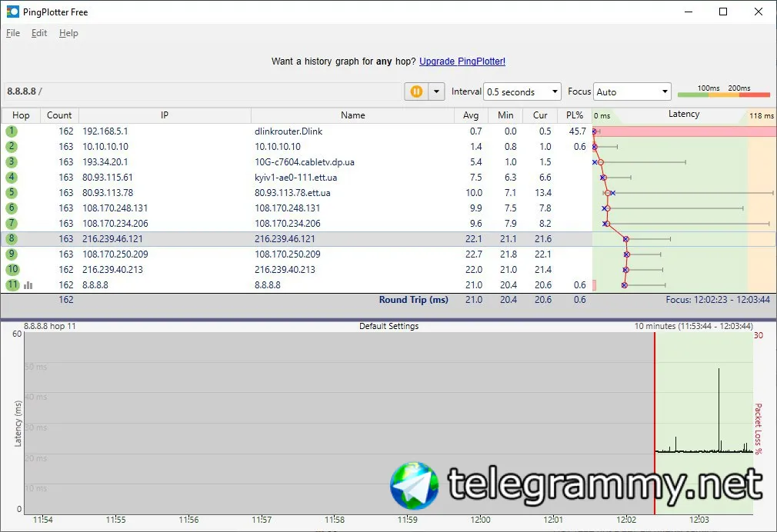Click name dlinkrouter.Dlink

[x=288, y=131]
